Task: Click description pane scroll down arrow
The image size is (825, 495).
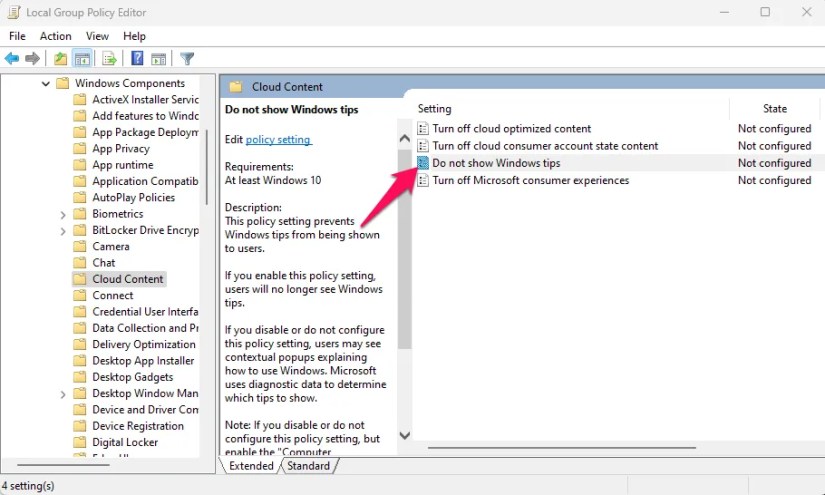Action: coord(405,436)
